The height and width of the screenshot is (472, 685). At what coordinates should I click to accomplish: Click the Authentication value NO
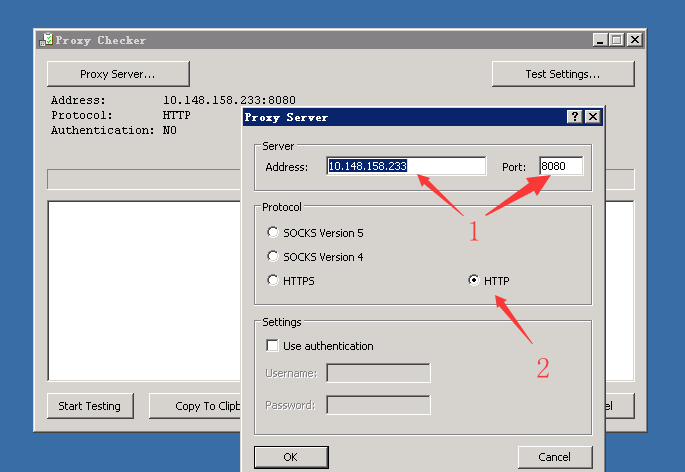coord(170,130)
